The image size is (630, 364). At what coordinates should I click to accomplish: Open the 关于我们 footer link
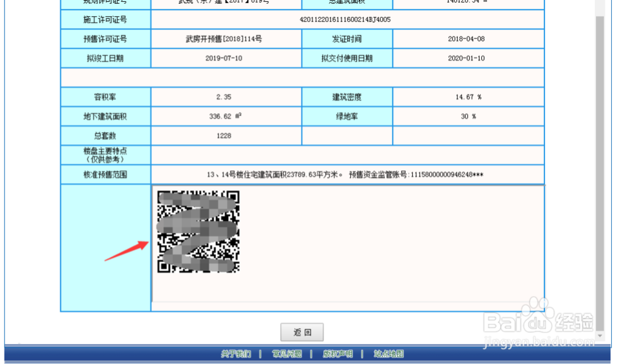click(x=236, y=354)
